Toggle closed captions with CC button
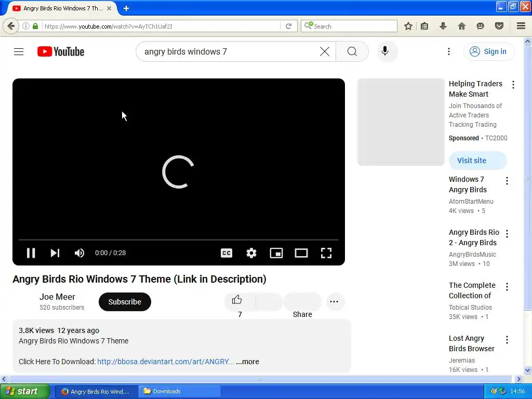The width and height of the screenshot is (532, 399). 227,253
